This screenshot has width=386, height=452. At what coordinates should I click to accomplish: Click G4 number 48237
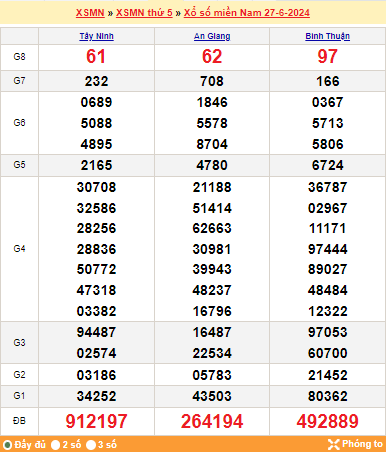[x=212, y=290]
